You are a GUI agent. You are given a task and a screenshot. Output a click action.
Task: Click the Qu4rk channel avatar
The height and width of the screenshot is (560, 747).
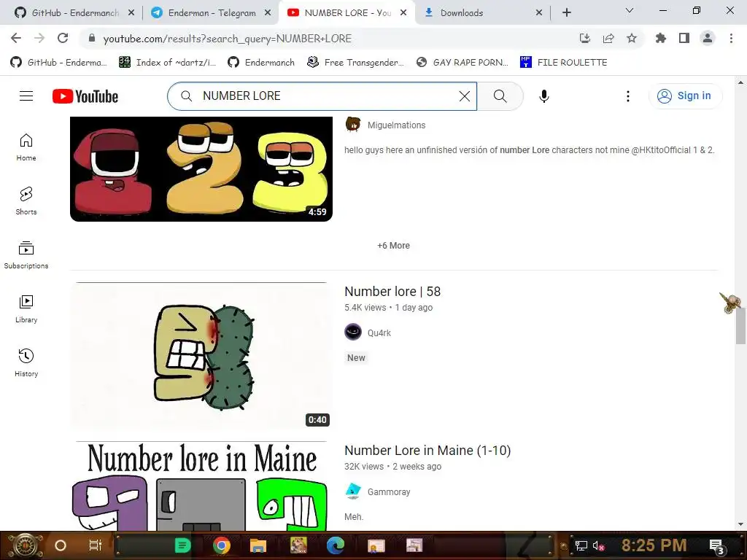[353, 332]
